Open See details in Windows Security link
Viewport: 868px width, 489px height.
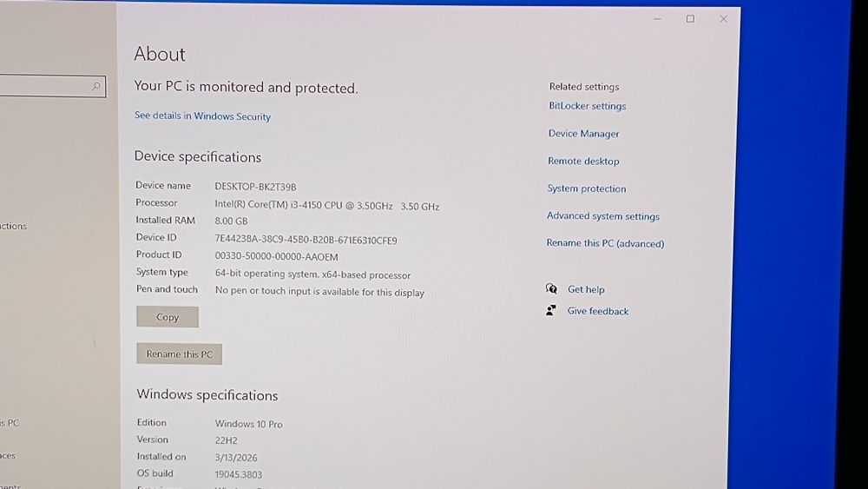202,116
